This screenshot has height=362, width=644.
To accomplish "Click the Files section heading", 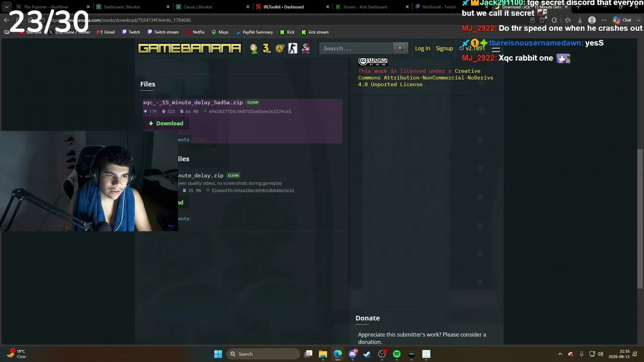I will (148, 84).
